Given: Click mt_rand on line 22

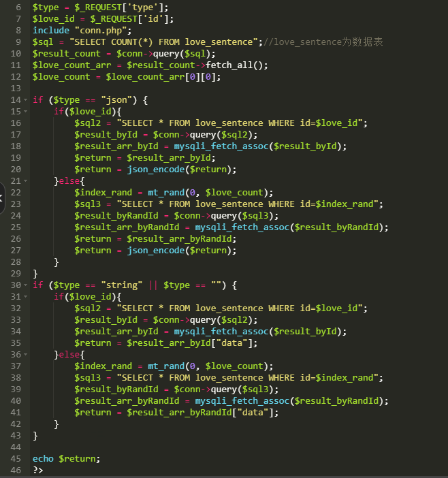Looking at the screenshot, I should [x=166, y=193].
